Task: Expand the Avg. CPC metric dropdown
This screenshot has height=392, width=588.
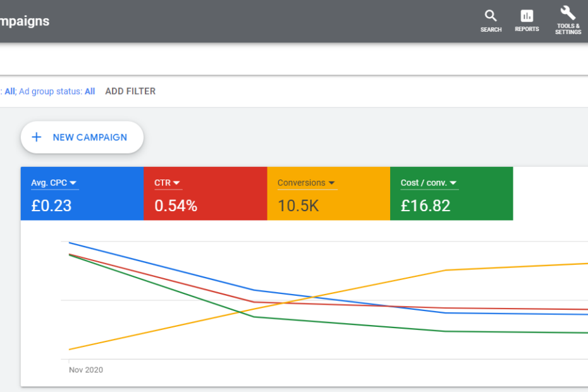Action: 73,183
